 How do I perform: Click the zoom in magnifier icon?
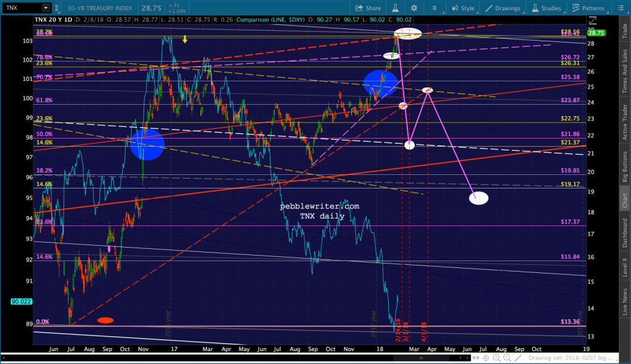(x=497, y=358)
